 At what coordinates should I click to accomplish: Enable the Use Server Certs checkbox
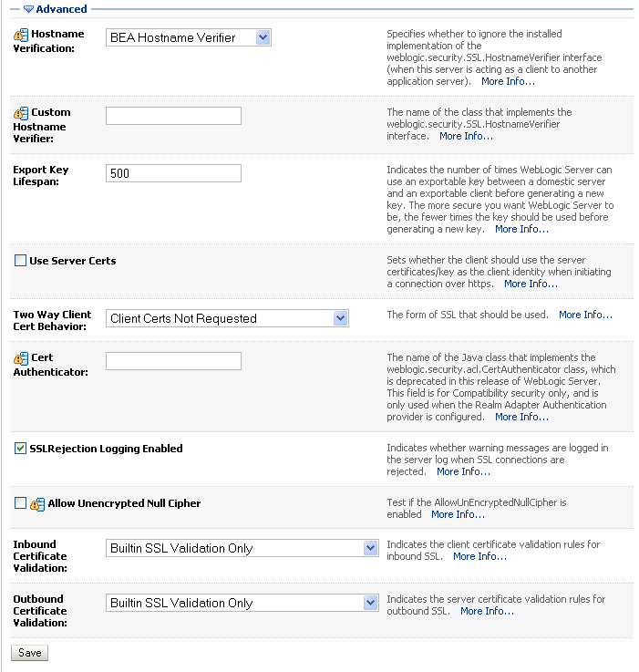21,261
